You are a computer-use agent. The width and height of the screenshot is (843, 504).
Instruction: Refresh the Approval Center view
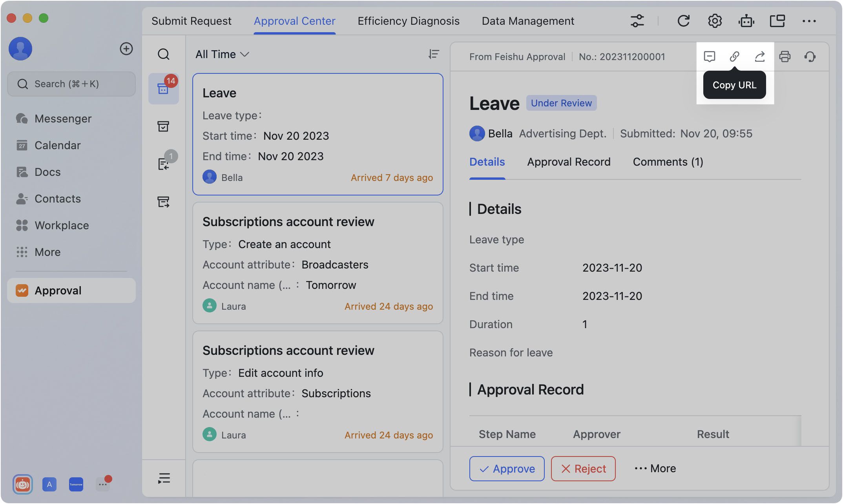tap(684, 21)
